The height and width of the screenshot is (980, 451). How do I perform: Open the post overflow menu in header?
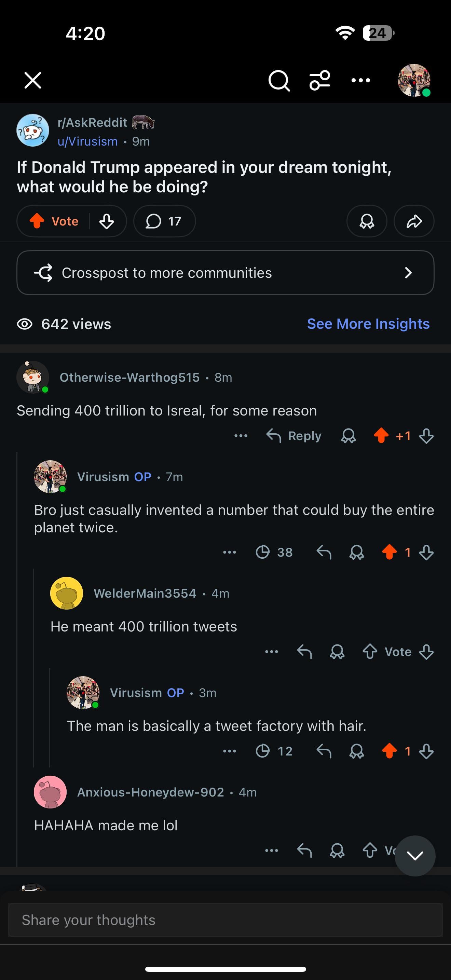coord(360,81)
